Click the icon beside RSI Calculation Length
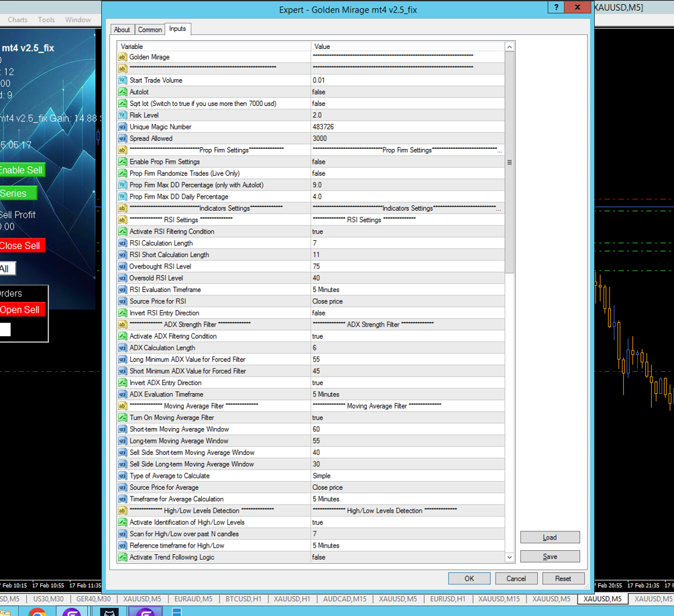The width and height of the screenshot is (674, 616). pyautogui.click(x=123, y=243)
